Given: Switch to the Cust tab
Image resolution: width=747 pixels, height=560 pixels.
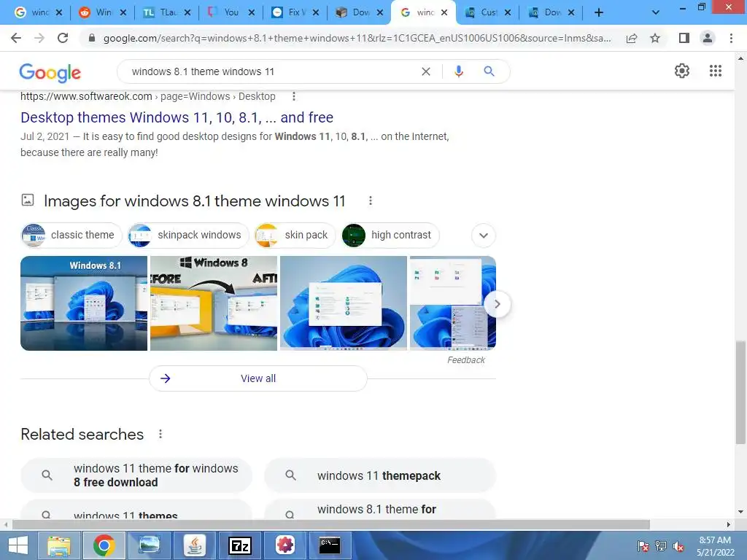Looking at the screenshot, I should click(x=487, y=12).
